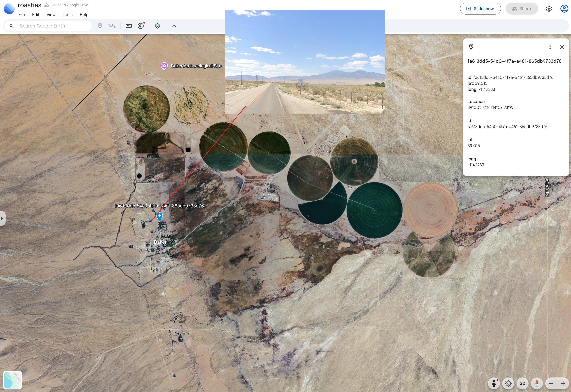
Task: Open the Edit menu
Action: (36, 15)
